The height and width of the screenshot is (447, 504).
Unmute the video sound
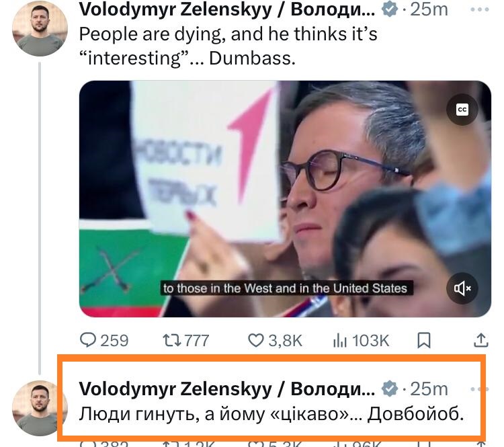click(462, 288)
